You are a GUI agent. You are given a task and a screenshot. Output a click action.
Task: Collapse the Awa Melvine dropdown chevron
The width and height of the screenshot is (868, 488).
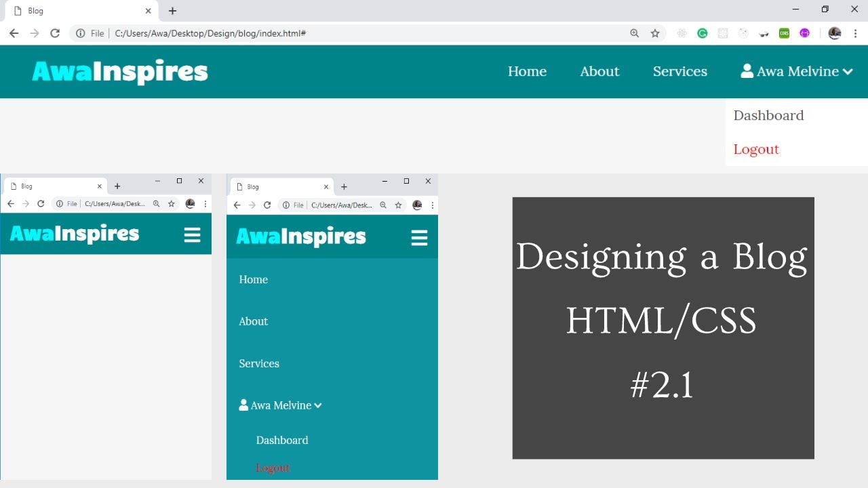pyautogui.click(x=848, y=72)
